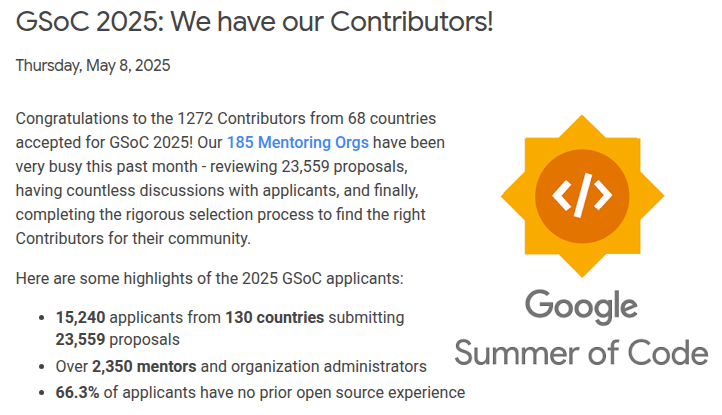Click the bold 130 countries text
The image size is (722, 415).
pyautogui.click(x=274, y=318)
